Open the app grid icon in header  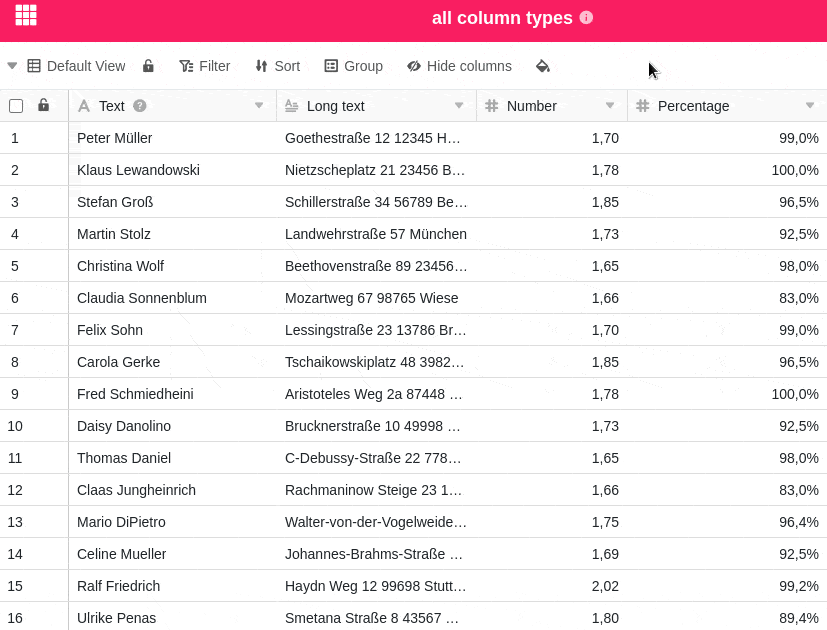point(26,15)
